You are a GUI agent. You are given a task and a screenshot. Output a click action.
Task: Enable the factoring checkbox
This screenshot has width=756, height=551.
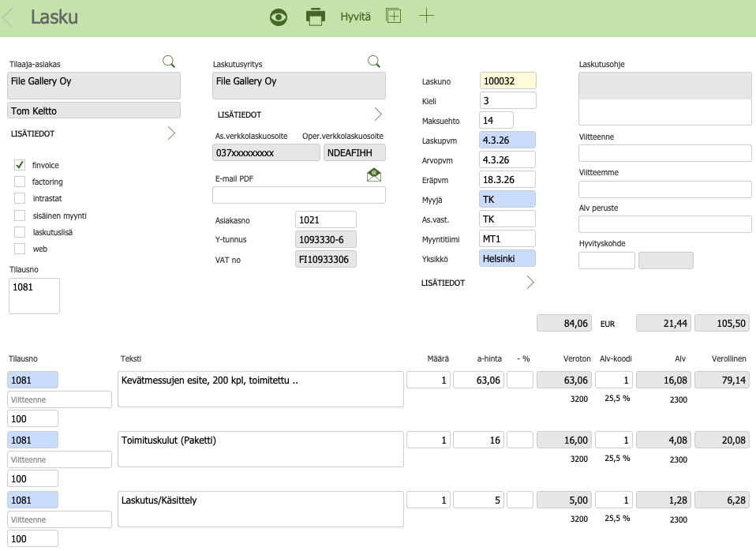(x=20, y=182)
